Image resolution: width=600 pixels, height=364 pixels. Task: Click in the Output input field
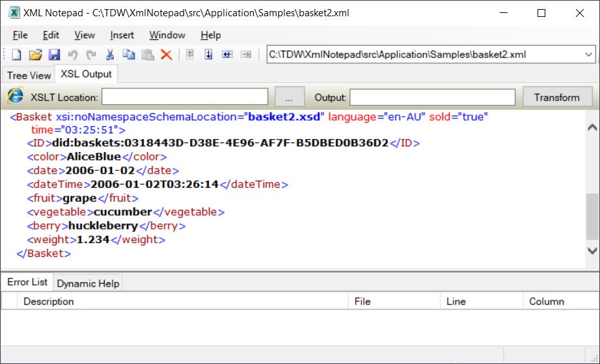432,97
